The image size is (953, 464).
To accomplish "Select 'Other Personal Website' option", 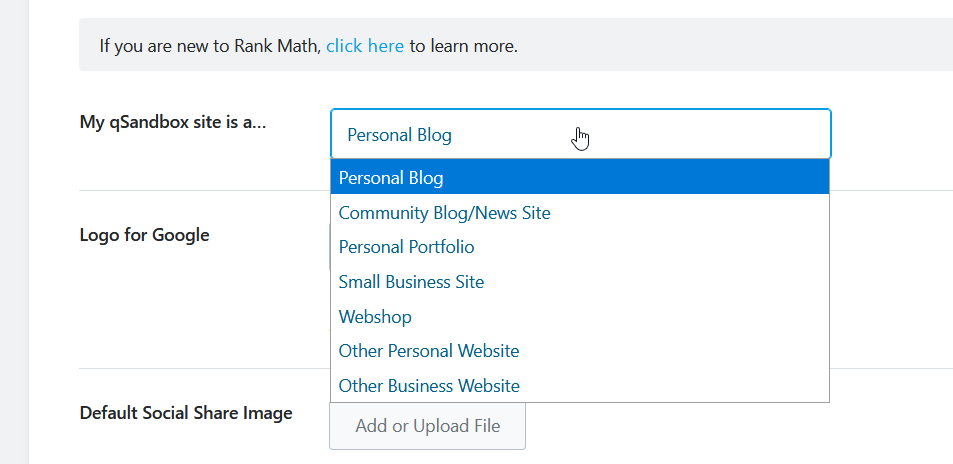I will coord(429,351).
